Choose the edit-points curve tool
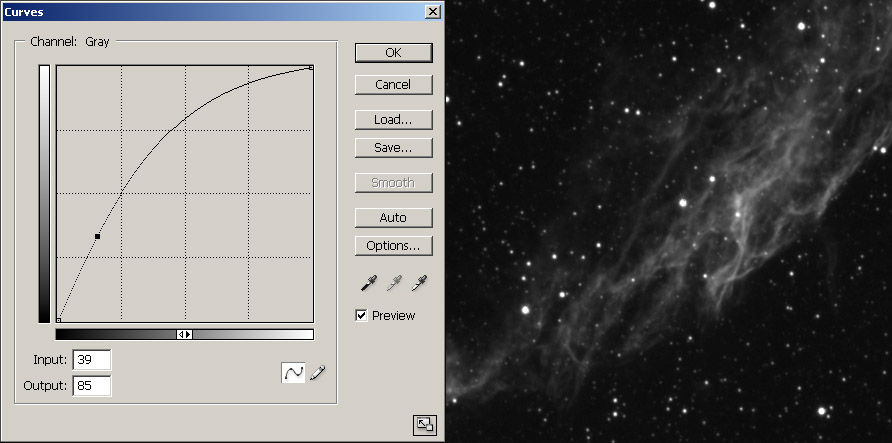Viewport: 892px width, 443px height. (294, 373)
